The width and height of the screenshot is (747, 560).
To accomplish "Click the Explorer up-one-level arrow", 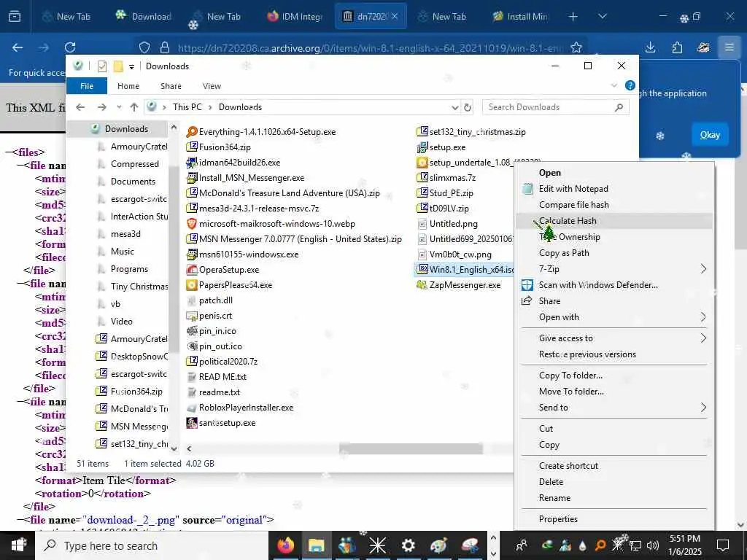I will pyautogui.click(x=134, y=107).
